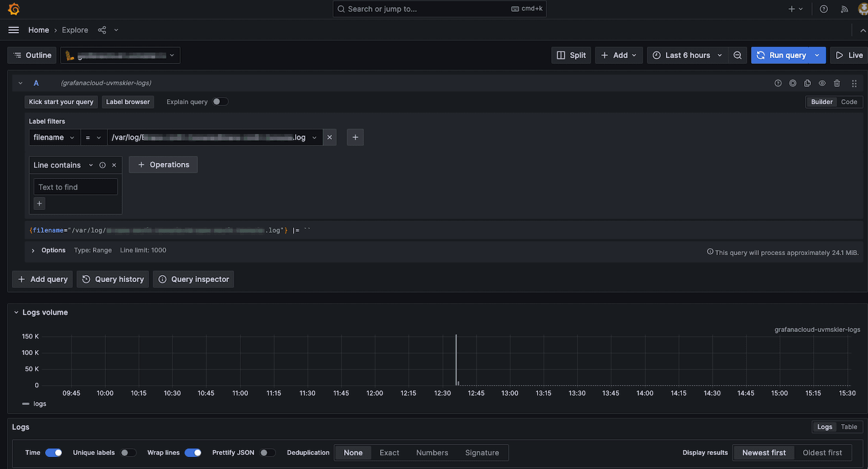Select Numbers deduplication option
The width and height of the screenshot is (868, 469).
point(432,453)
